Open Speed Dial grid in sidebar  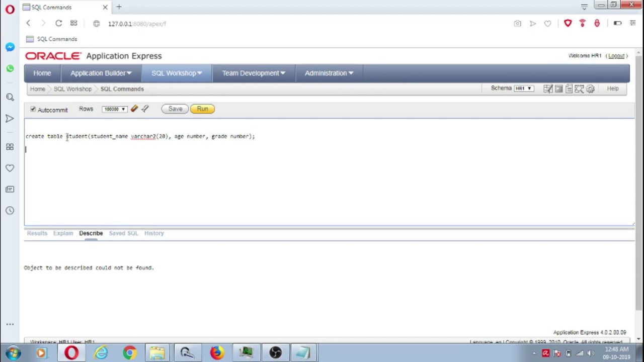point(10,147)
